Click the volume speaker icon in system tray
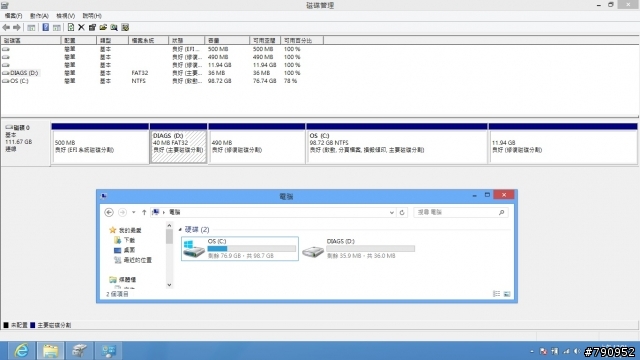 (x=577, y=351)
